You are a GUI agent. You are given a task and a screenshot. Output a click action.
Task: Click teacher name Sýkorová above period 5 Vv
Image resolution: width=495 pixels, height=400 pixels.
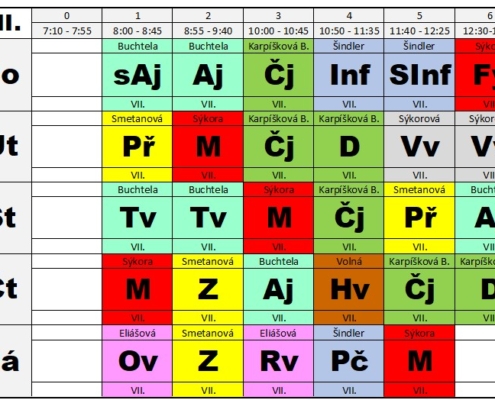tap(419, 119)
